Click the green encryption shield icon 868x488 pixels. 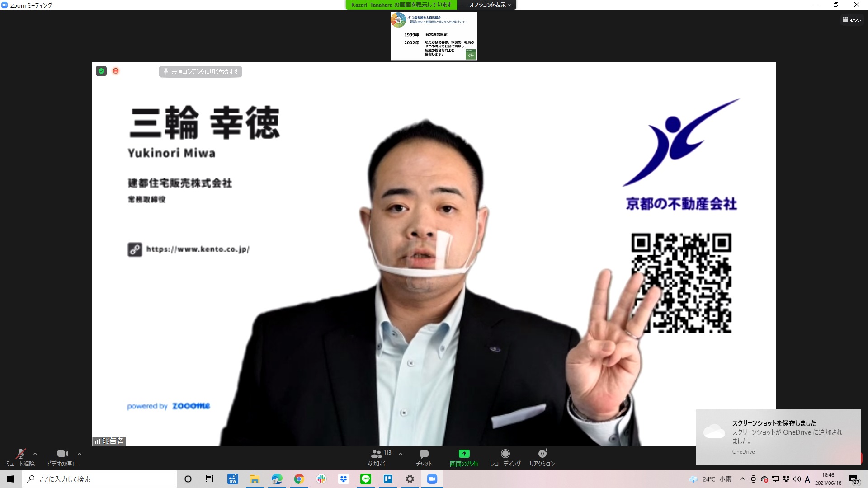pyautogui.click(x=101, y=71)
